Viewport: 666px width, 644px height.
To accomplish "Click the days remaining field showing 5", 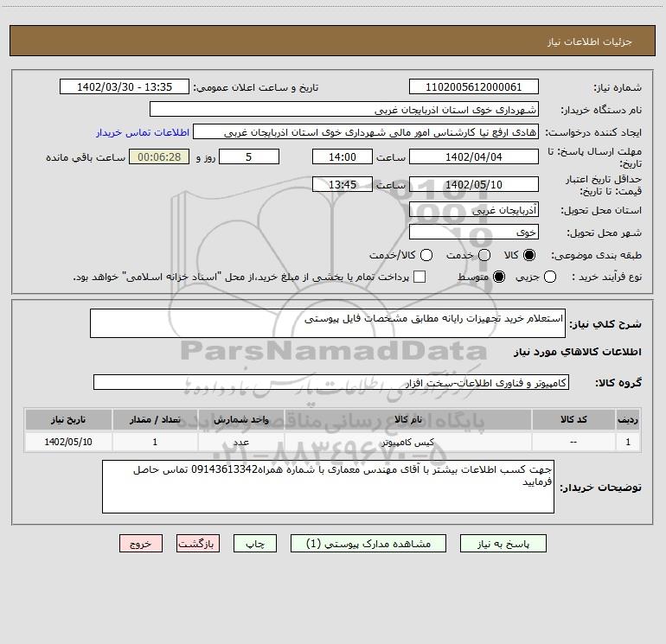I will coord(249,156).
